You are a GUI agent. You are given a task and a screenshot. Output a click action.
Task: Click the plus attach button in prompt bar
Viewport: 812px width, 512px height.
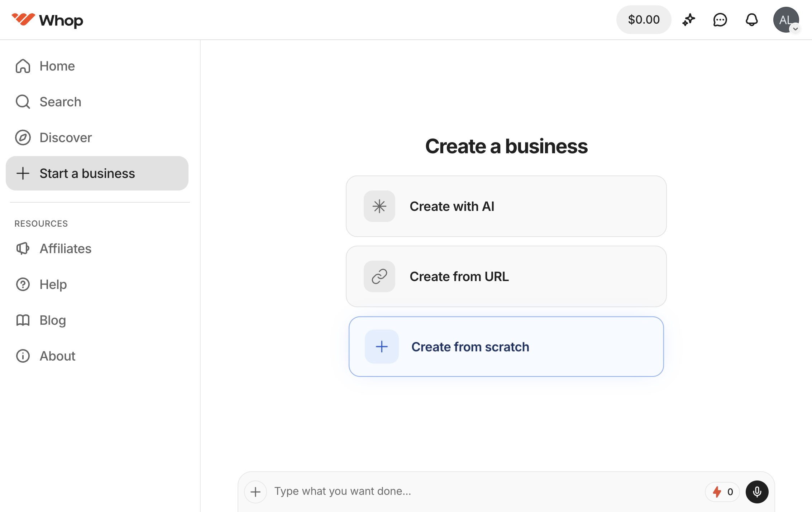(x=255, y=492)
